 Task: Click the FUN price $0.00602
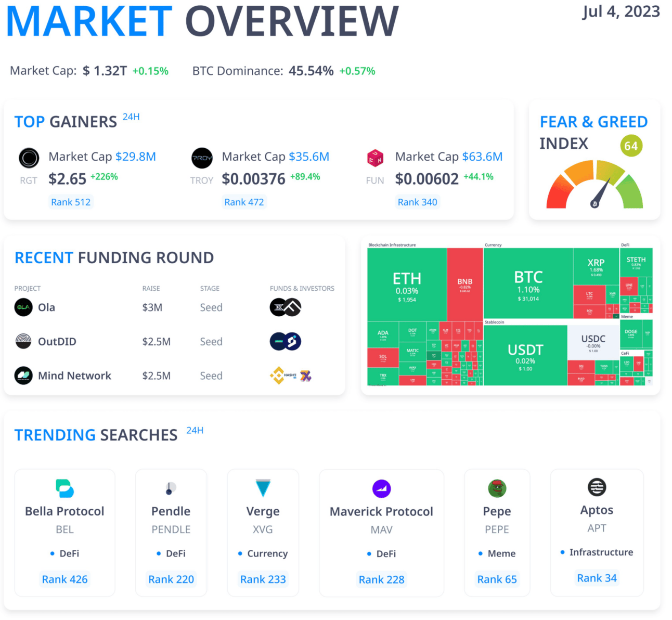tap(427, 179)
